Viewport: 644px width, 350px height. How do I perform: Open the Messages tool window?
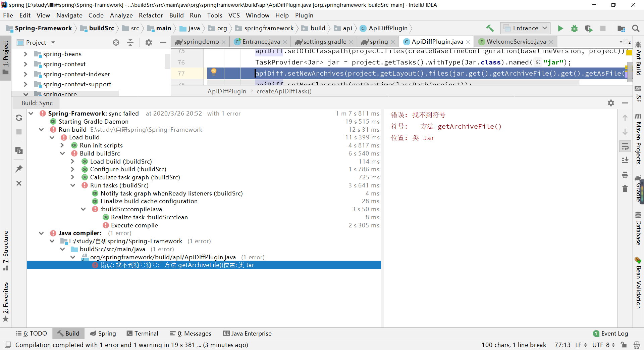tap(191, 334)
